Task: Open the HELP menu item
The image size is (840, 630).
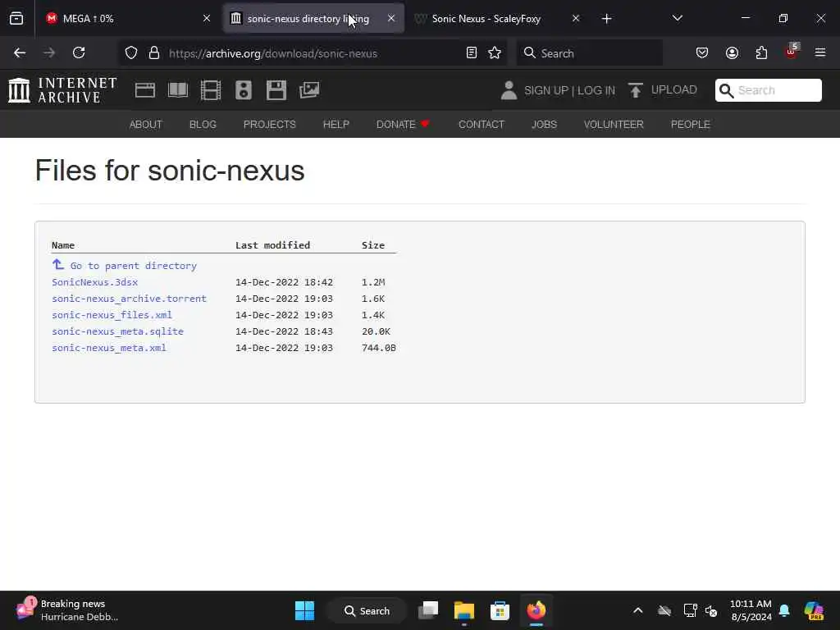Action: pos(336,125)
